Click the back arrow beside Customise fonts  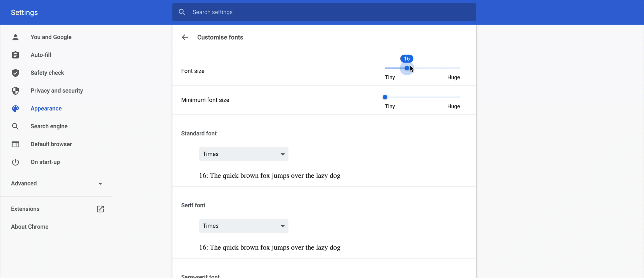pyautogui.click(x=185, y=37)
